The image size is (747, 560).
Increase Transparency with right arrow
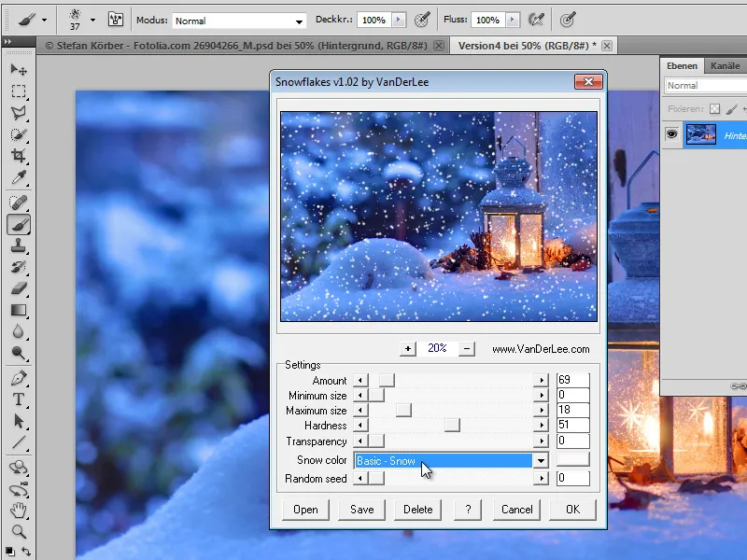coord(542,441)
